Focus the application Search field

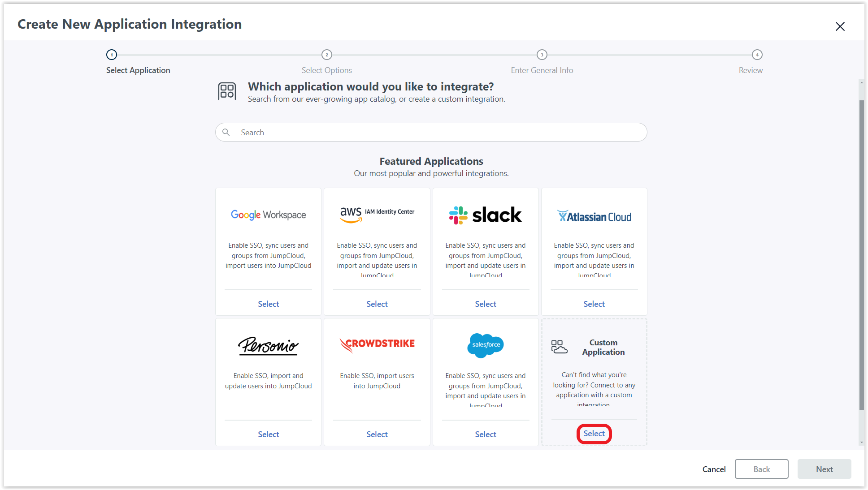click(431, 132)
